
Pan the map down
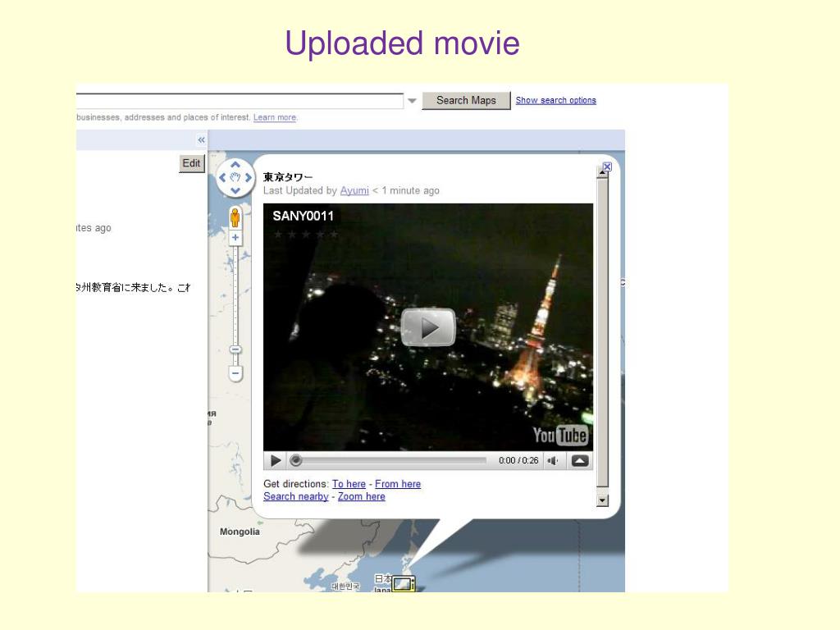coord(235,190)
